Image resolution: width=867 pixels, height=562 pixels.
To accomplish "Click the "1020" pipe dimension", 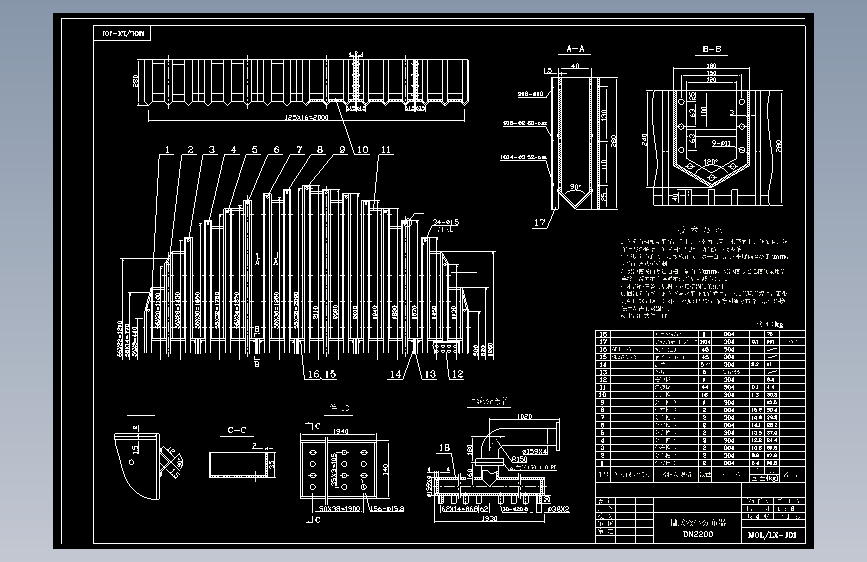I will point(524,416).
